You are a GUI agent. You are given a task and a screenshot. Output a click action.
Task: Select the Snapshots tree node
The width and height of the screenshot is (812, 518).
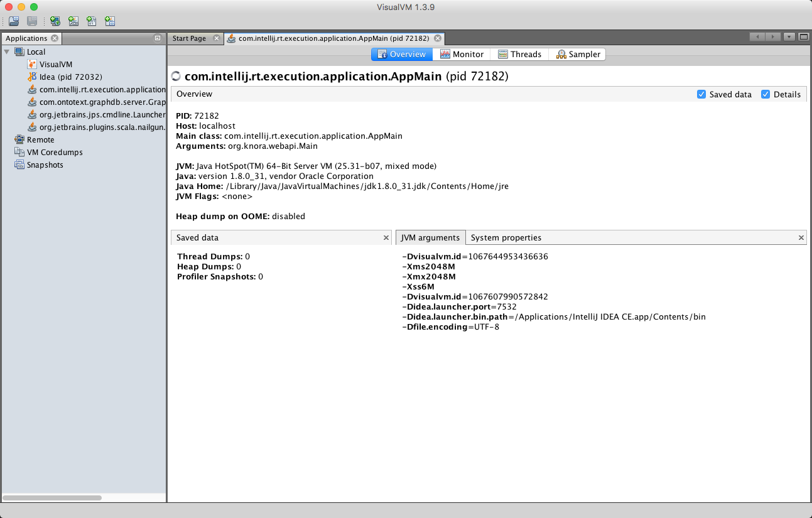(x=45, y=165)
